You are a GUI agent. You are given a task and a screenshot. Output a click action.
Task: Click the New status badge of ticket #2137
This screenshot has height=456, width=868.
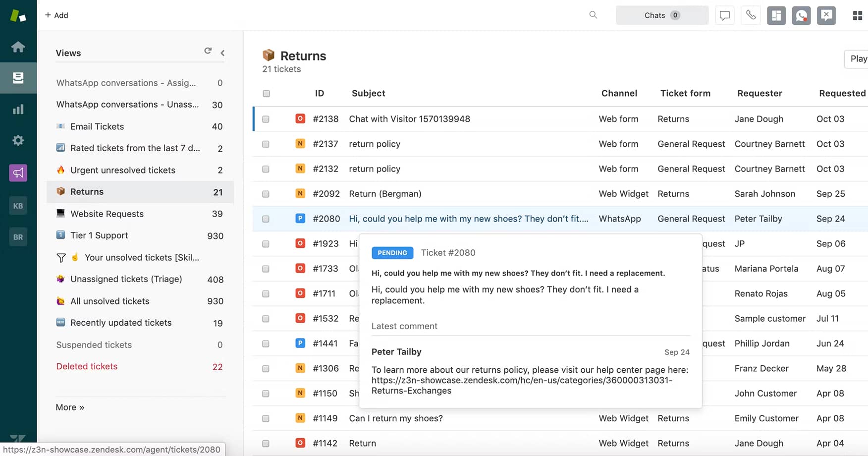point(300,144)
